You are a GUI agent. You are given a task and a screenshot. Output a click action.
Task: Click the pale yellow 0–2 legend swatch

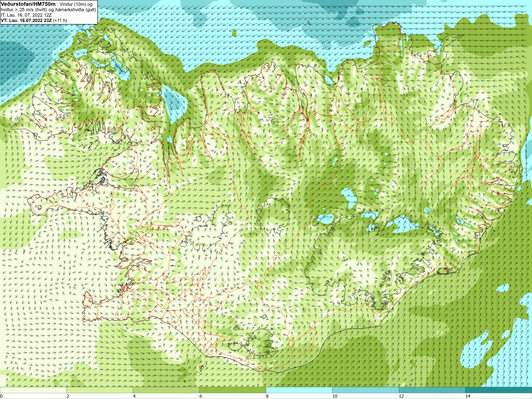[33, 390]
